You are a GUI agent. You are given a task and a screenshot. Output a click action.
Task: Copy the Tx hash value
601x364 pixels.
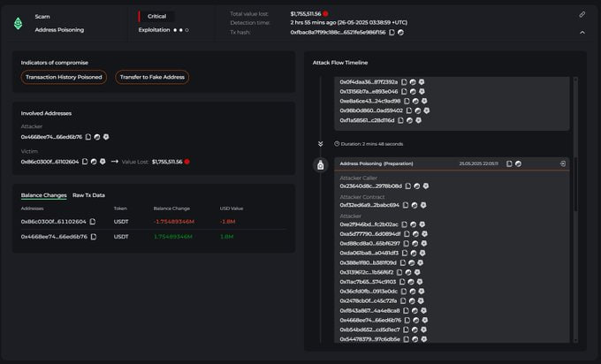click(392, 33)
